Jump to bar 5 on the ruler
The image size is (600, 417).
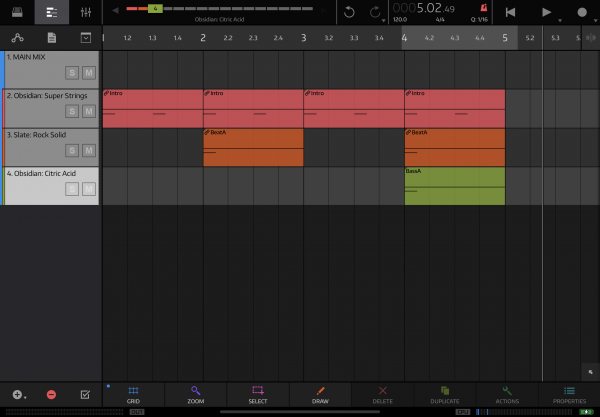click(505, 38)
